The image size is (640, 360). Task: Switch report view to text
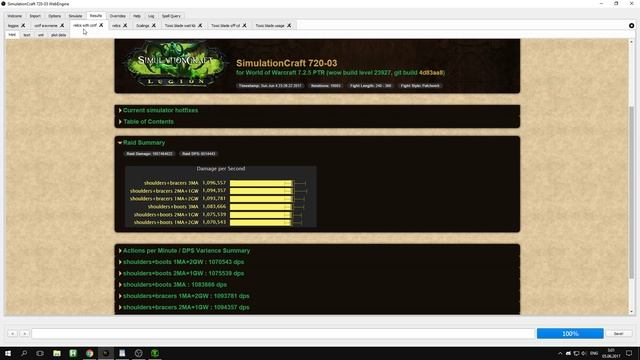click(27, 35)
